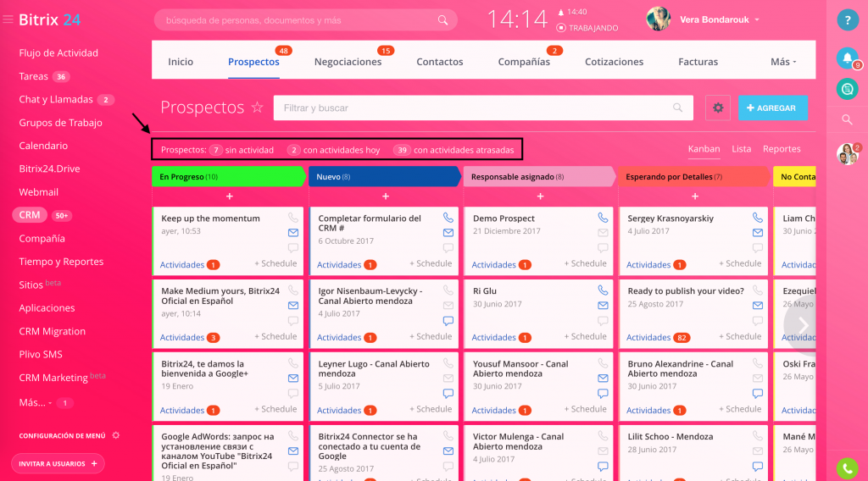Open Prospectos settings gear button
868x481 pixels.
pos(718,108)
